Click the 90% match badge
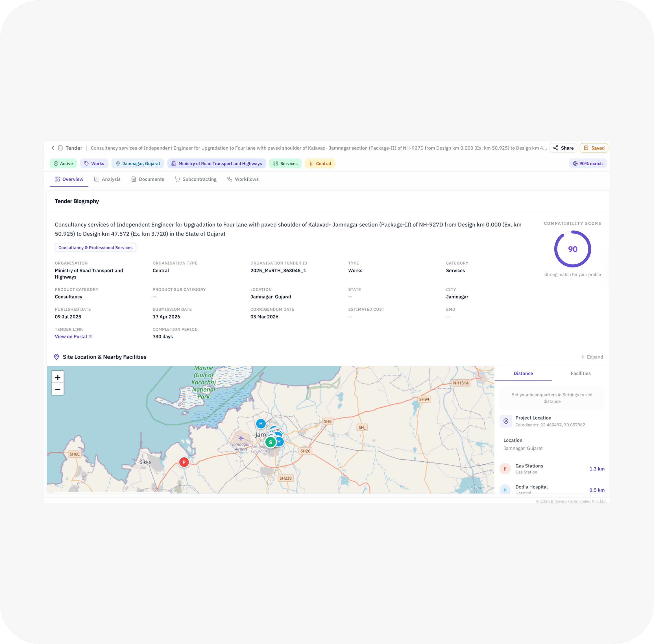The height and width of the screenshot is (644, 654). pos(587,164)
